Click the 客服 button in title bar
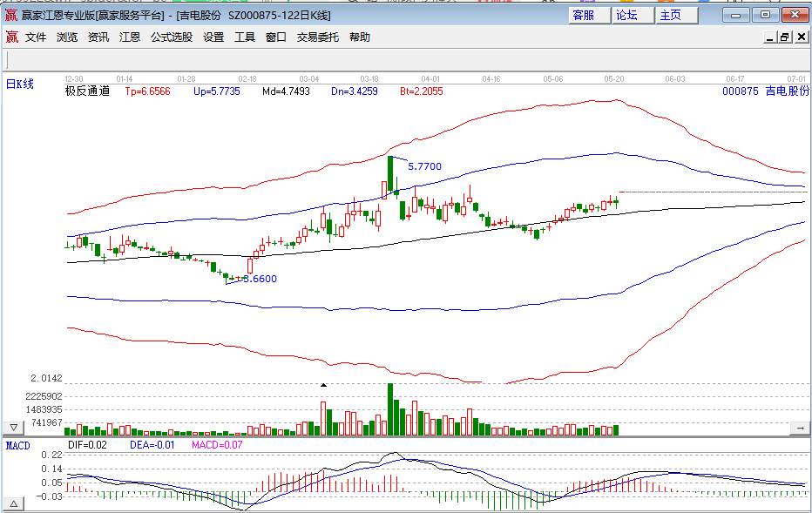 (x=585, y=15)
